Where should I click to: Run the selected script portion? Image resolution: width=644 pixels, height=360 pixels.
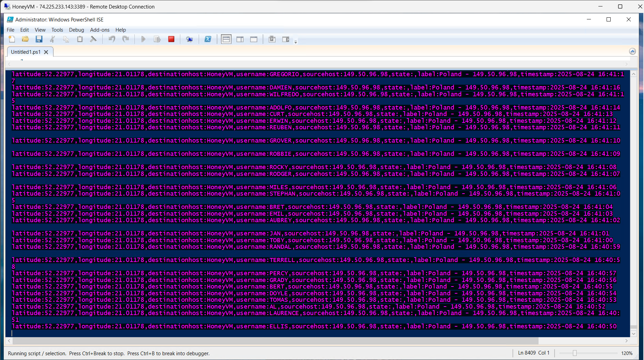(x=157, y=39)
